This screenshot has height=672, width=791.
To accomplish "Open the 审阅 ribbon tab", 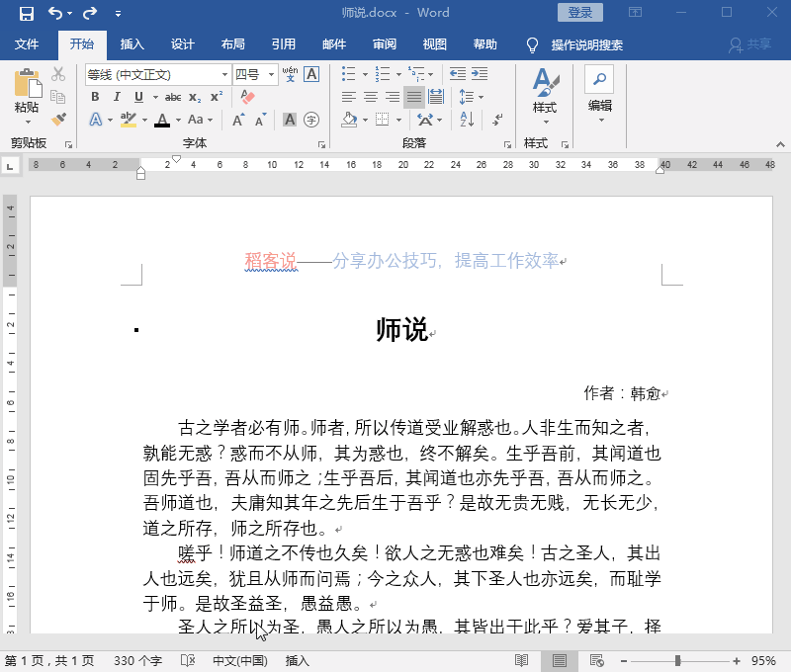I will click(384, 43).
